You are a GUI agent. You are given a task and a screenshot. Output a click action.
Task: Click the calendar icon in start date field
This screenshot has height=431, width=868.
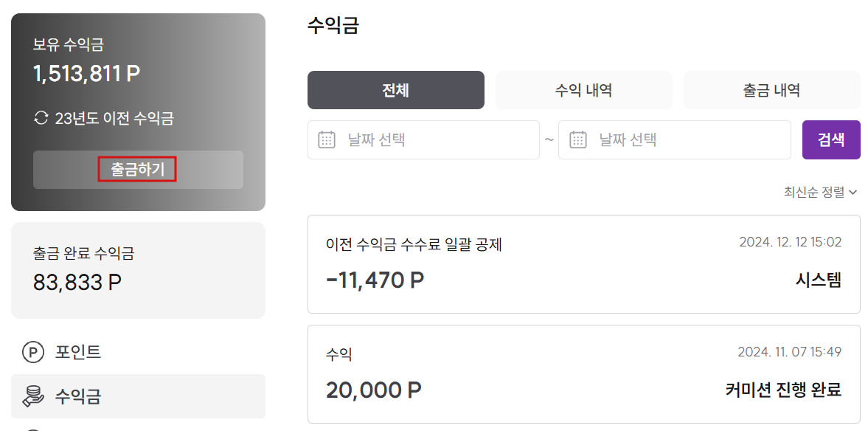(x=327, y=139)
